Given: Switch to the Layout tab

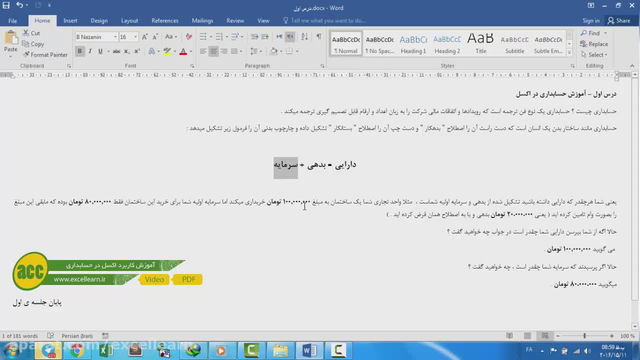Looking at the screenshot, I should point(129,20).
